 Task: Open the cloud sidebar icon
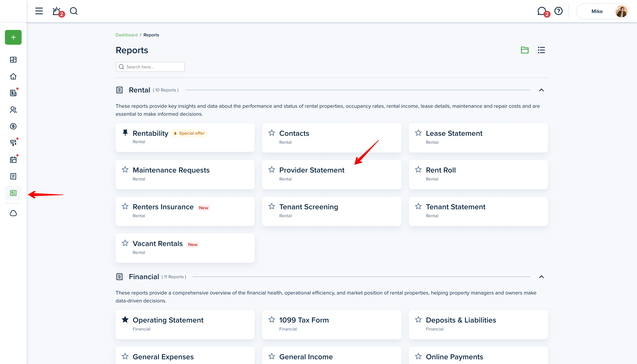click(x=13, y=213)
